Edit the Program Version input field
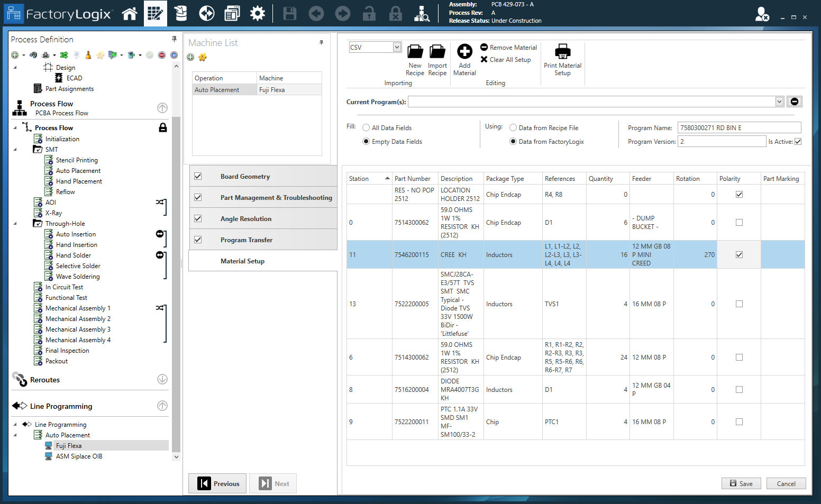Image resolution: width=821 pixels, height=504 pixels. (x=722, y=141)
